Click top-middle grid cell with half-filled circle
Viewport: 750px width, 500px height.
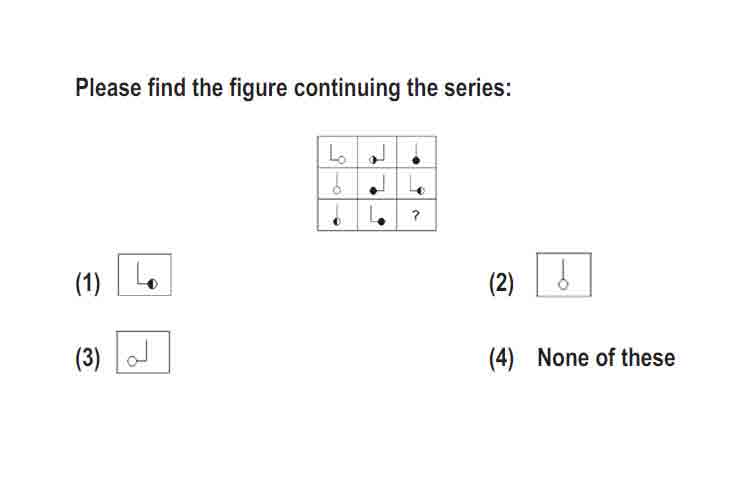pos(377,152)
